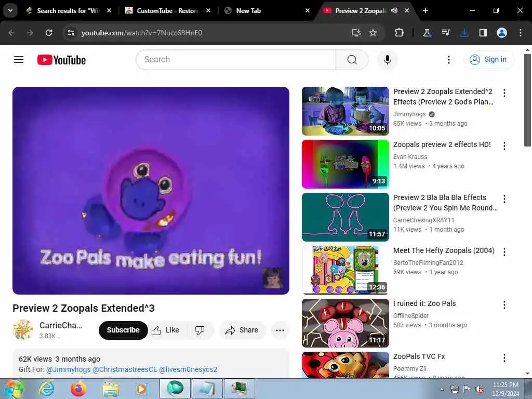Switch to Search results for "Wi tab
Image resolution: width=532 pixels, height=399 pixels.
coord(68,11)
